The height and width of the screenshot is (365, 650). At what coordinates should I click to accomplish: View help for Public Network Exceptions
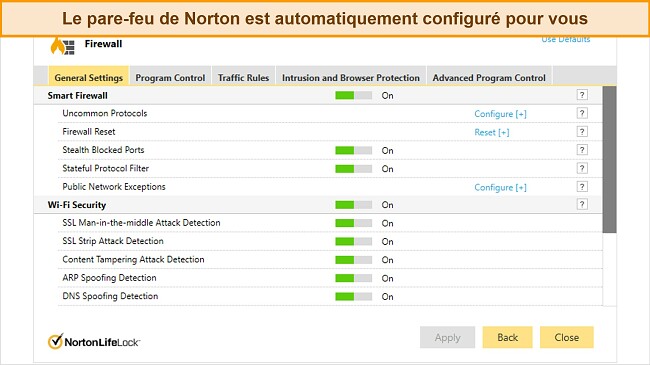[x=582, y=187]
